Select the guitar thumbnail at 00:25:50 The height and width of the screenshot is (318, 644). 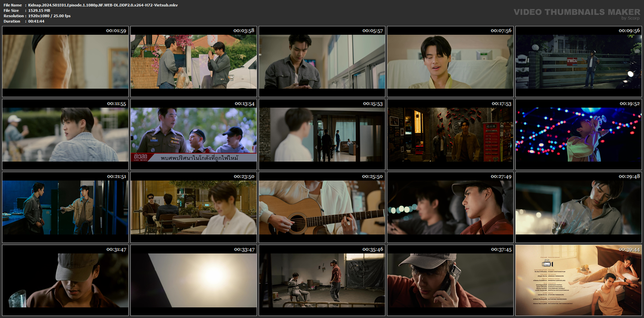point(322,207)
